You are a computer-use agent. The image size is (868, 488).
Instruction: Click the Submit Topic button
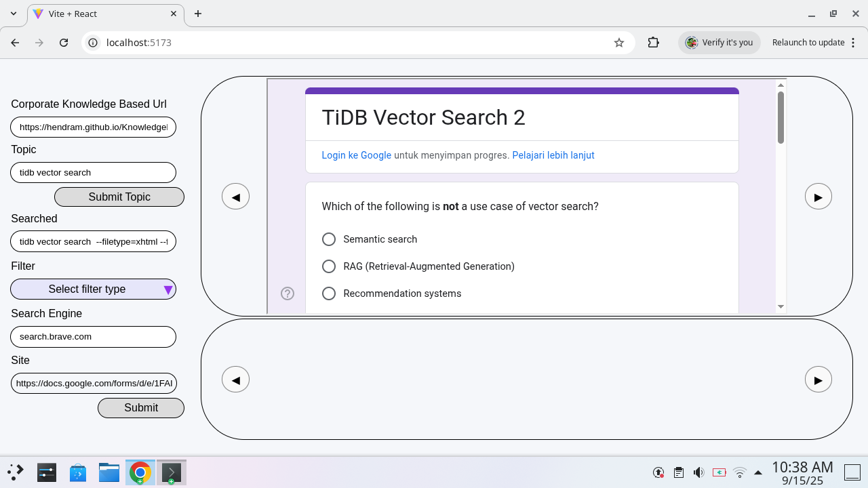(119, 197)
